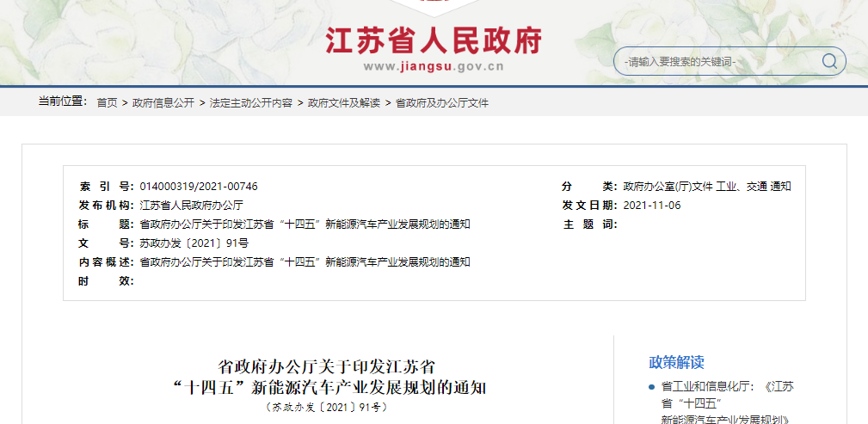Click the 政策解读 heading

[676, 363]
